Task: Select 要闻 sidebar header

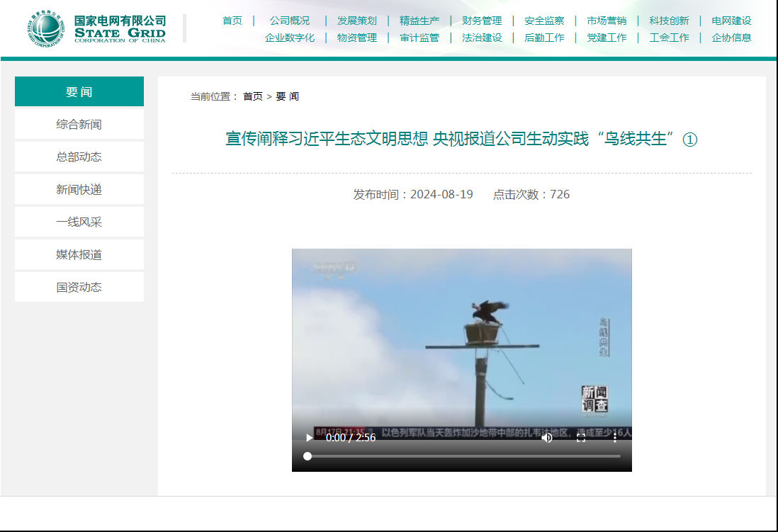Action: tap(79, 91)
